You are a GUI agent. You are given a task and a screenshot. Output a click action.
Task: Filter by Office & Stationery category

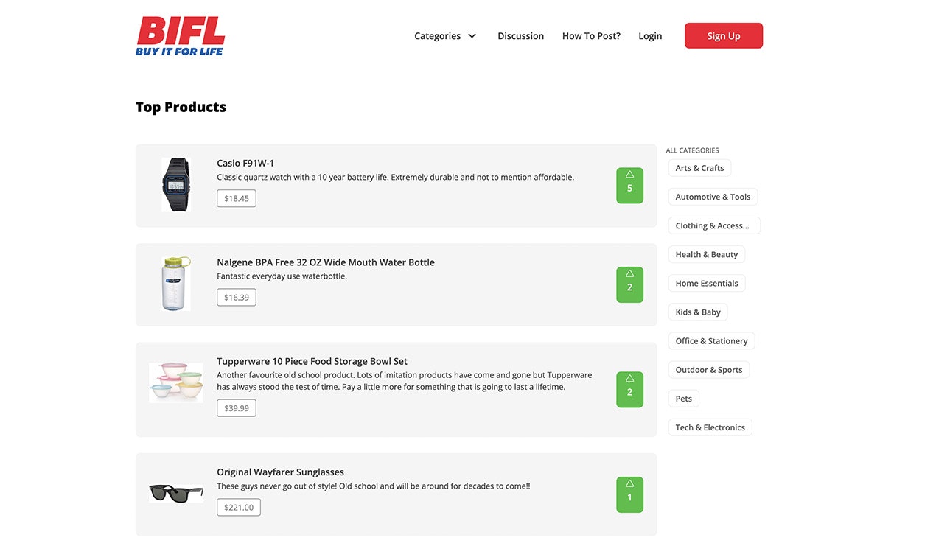click(x=711, y=340)
